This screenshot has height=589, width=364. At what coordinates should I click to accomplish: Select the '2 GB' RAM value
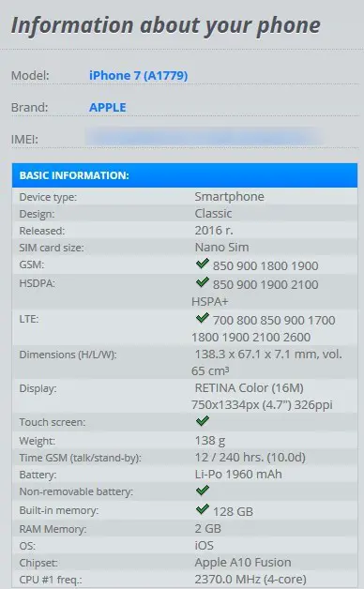(x=207, y=529)
